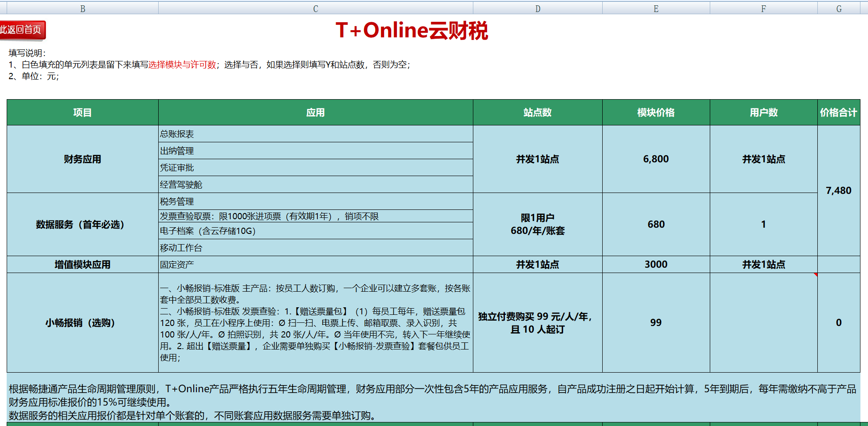868x426 pixels.
Task: Select column C header
Action: tap(316, 8)
